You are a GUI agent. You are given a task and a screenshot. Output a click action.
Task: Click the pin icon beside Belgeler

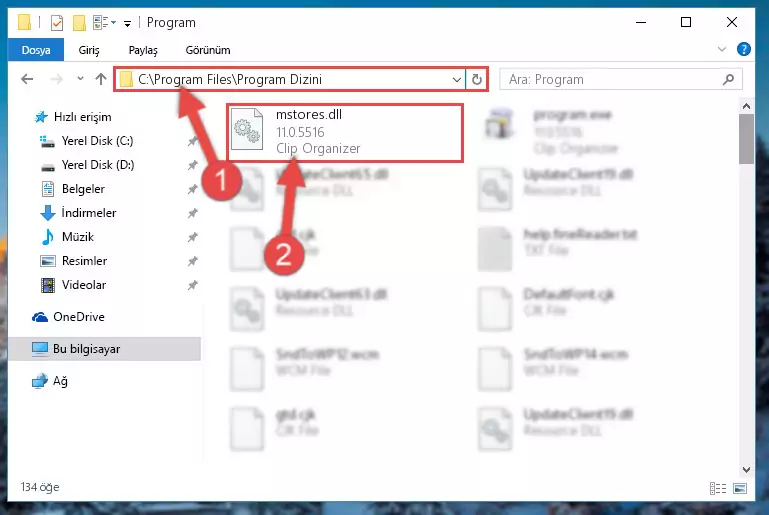(192, 189)
